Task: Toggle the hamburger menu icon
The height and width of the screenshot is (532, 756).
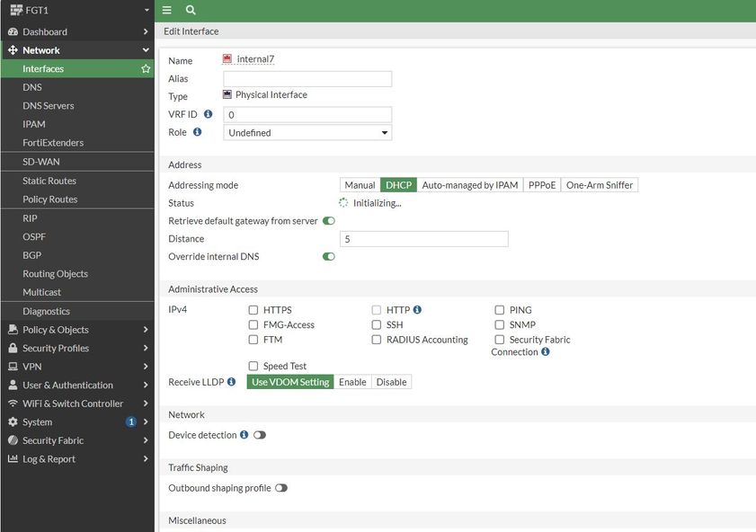Action: click(167, 10)
